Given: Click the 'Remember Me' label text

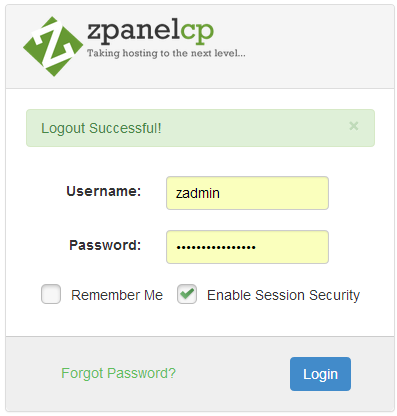Looking at the screenshot, I should tap(117, 295).
